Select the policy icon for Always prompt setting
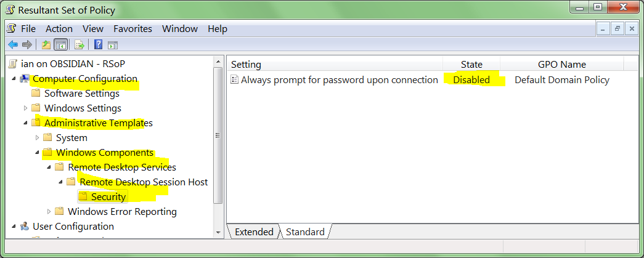This screenshot has width=644, height=258. click(234, 79)
